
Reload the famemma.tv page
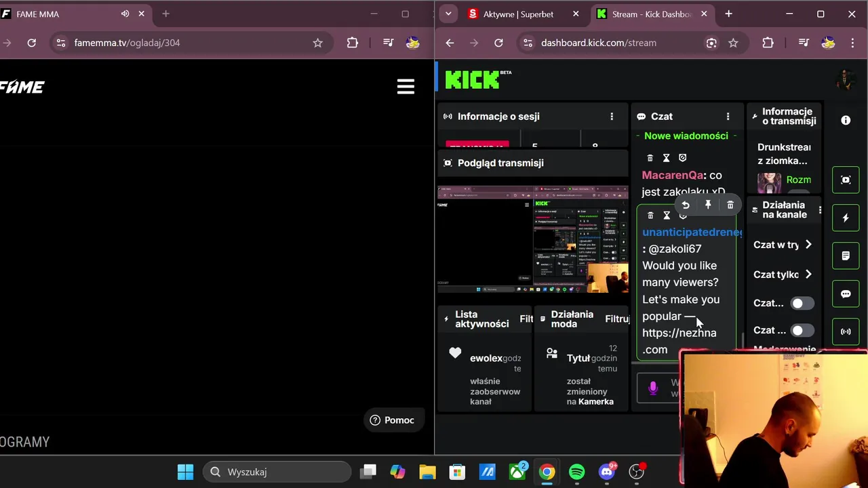coord(31,43)
